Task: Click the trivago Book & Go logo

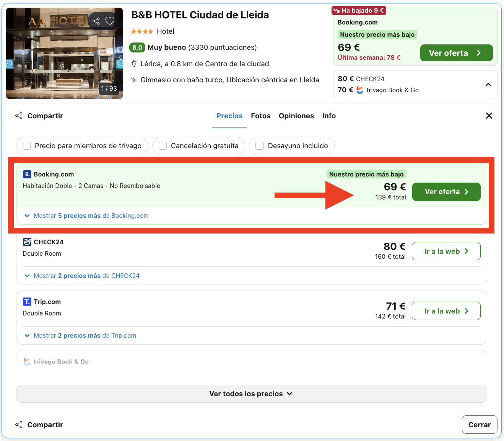Action: (27, 361)
